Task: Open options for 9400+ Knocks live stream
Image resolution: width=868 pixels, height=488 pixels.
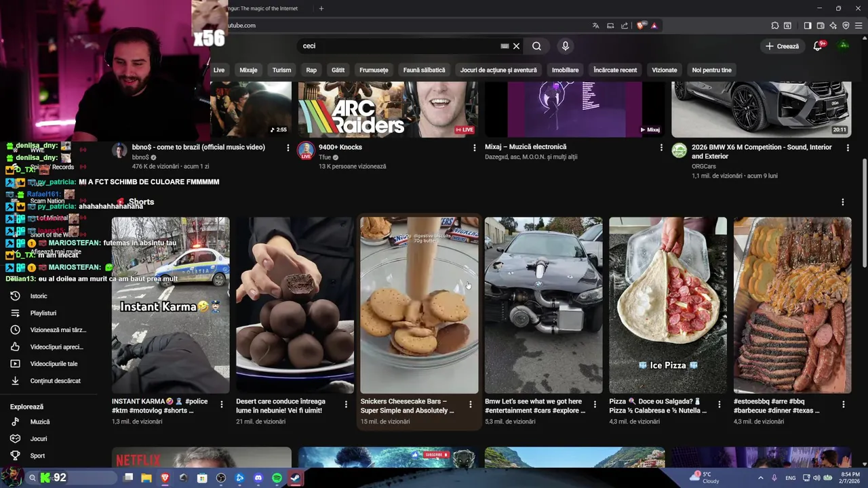Action: 474,148
